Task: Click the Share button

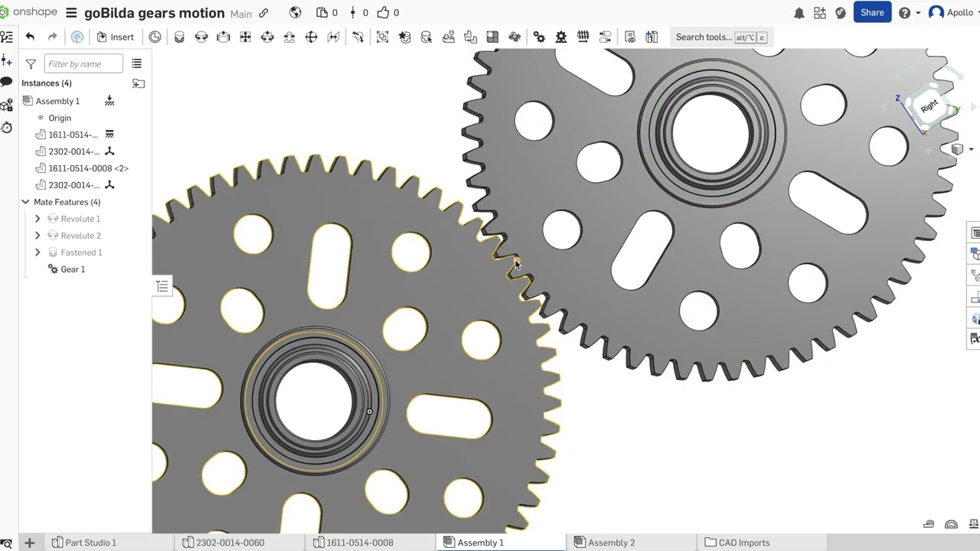Action: coord(872,12)
